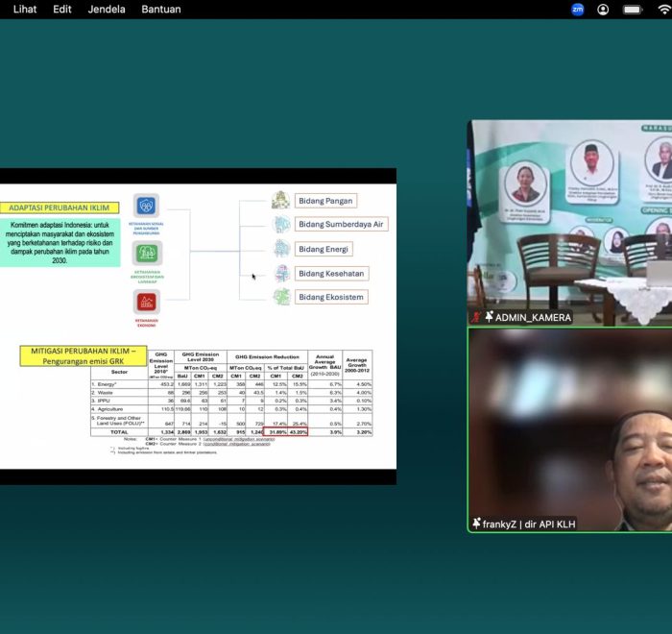Click the pin icon beside ADMIN_KAMERA name

(x=489, y=317)
